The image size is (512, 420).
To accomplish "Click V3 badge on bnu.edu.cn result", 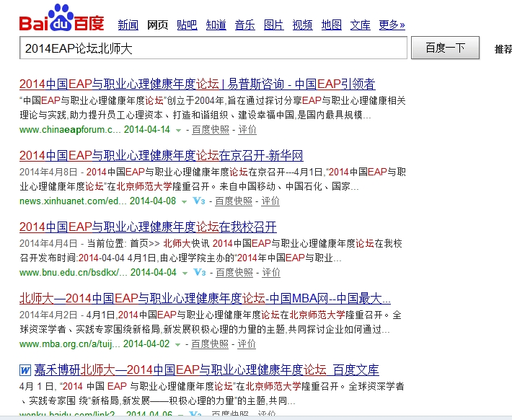I will [x=200, y=273].
